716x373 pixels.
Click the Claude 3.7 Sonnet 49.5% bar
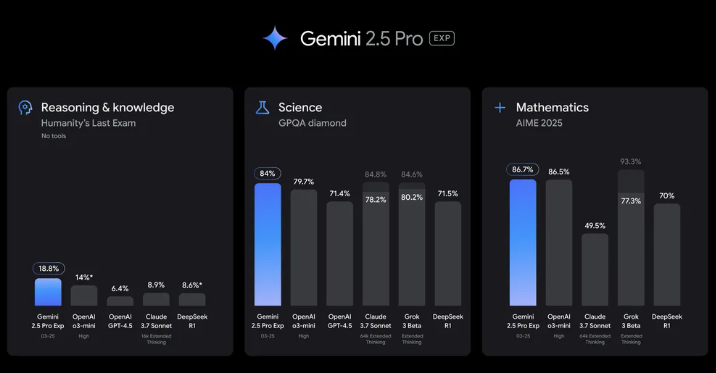tap(595, 270)
